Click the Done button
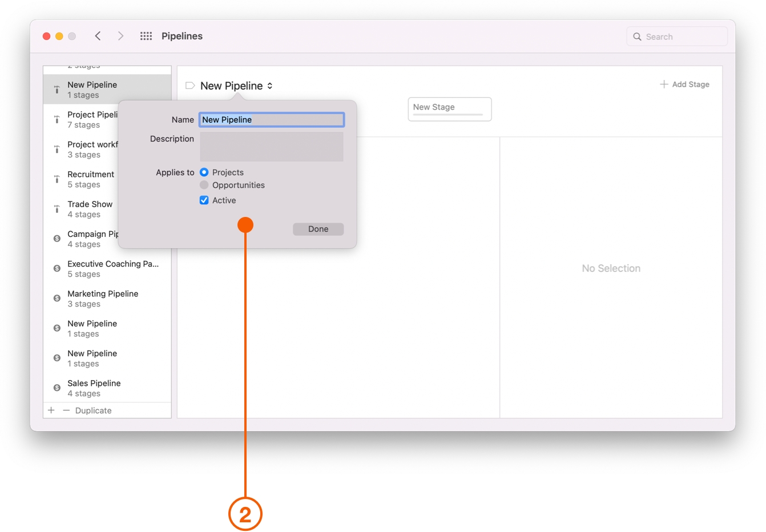The image size is (766, 532). [x=318, y=229]
